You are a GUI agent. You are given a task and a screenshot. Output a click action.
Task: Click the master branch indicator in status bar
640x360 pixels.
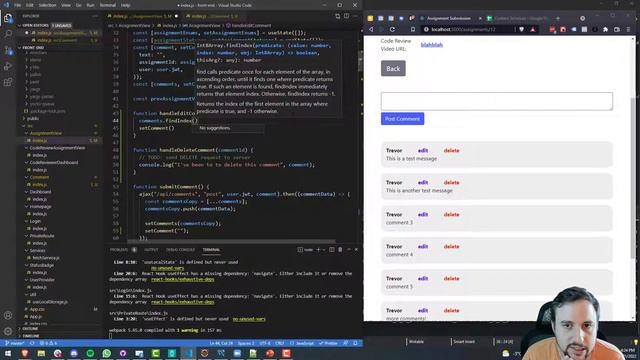click(x=15, y=343)
